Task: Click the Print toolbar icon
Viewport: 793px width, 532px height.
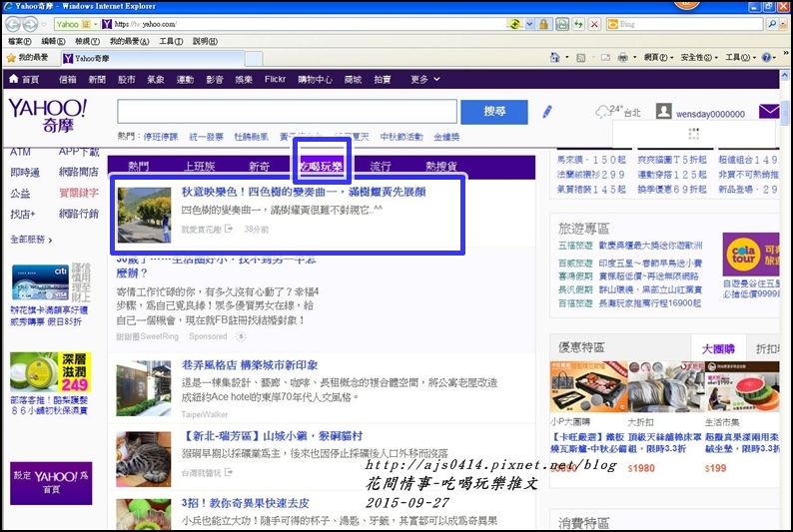Action: 623,57
